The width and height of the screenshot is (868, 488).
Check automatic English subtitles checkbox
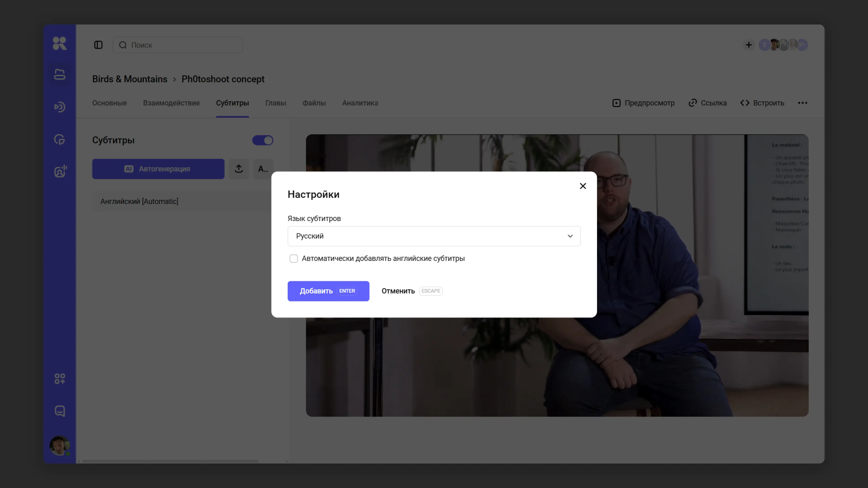click(x=293, y=258)
